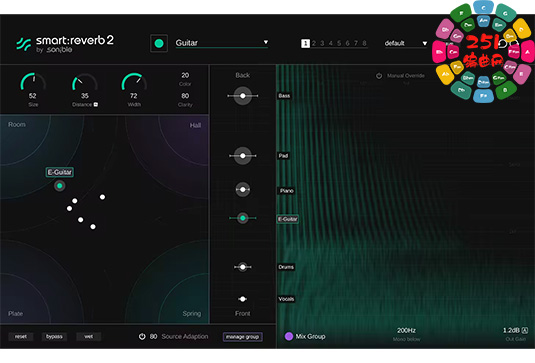Click the 1.2dB Out Gain value
Viewport: 535px width, 363px height.
(511, 330)
